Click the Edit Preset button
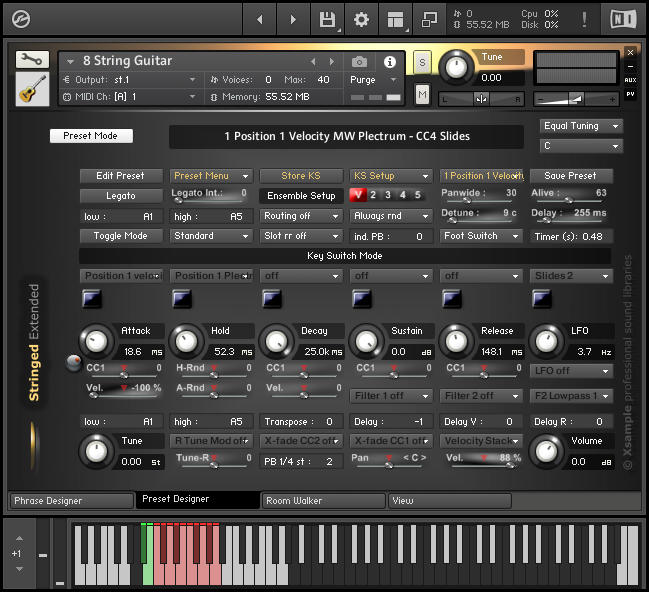The height and width of the screenshot is (592, 649). coord(121,176)
